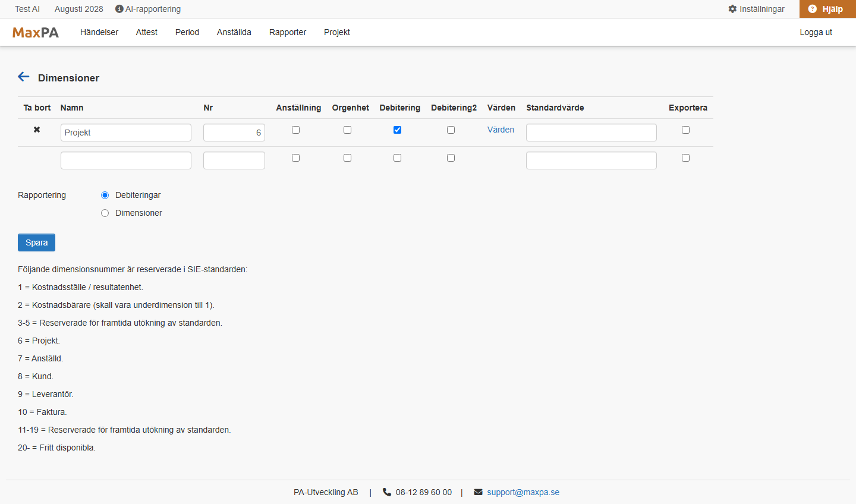856x504 pixels.
Task: Go back using the blue arrow icon
Action: pyautogui.click(x=24, y=77)
